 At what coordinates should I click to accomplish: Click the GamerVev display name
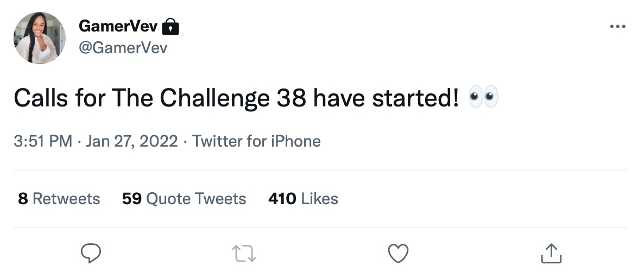coord(118,26)
